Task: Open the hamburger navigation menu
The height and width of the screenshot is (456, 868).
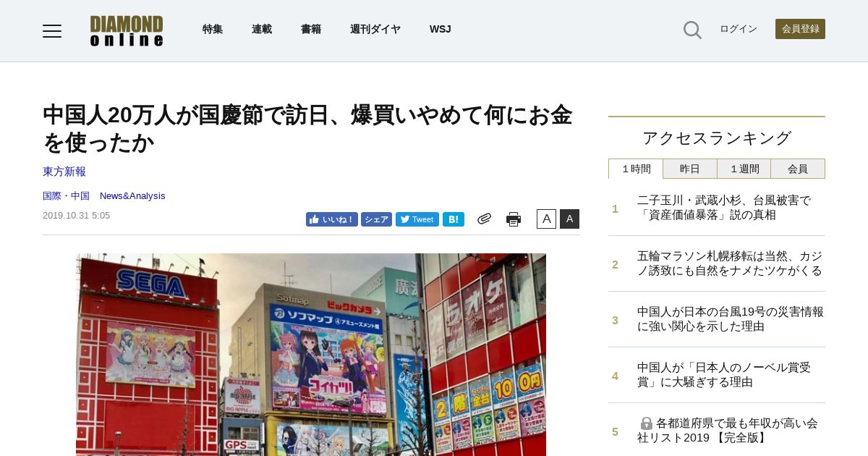Action: (52, 31)
